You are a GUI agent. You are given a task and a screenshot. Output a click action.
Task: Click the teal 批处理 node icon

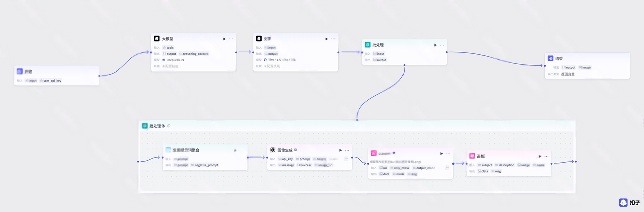[x=368, y=45]
